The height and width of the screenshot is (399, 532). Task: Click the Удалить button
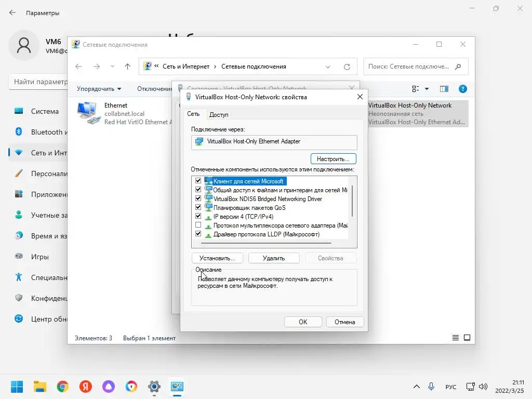[274, 258]
